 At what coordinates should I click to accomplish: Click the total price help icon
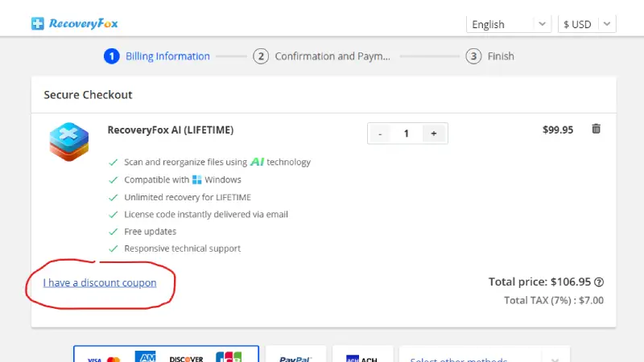pyautogui.click(x=599, y=282)
